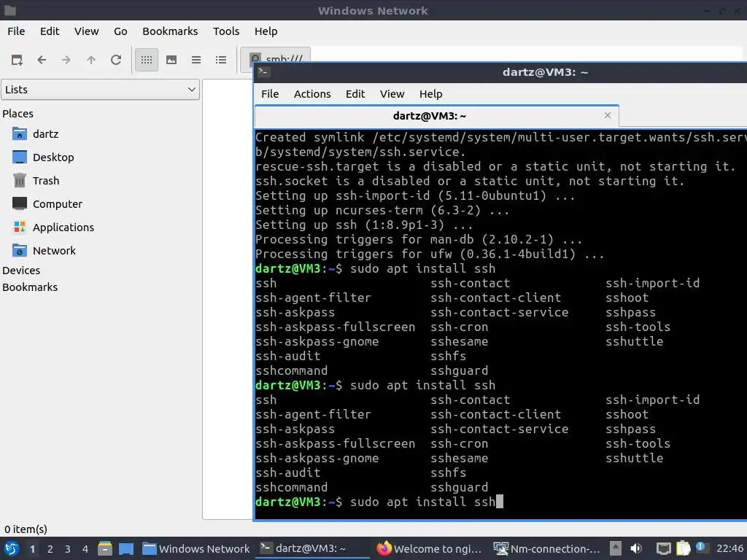Open the file manager View menu
The width and height of the screenshot is (747, 560).
[87, 31]
